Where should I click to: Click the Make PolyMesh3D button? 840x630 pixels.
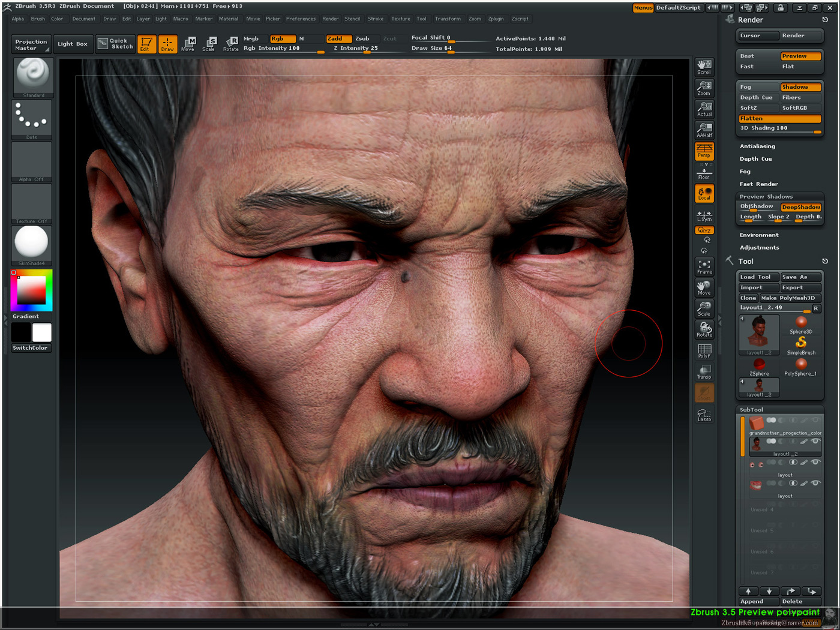coord(790,298)
